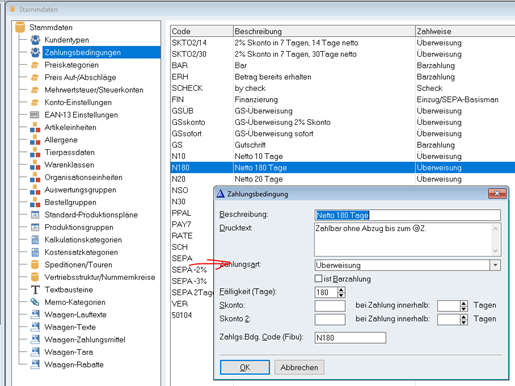The height and width of the screenshot is (386, 515).
Task: Click the Speditionen/Touren database icon
Action: (35, 265)
